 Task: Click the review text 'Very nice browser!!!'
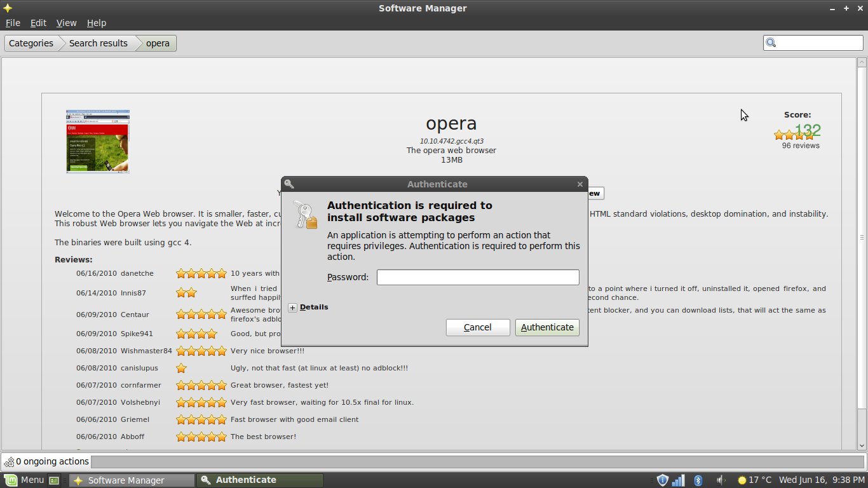[x=268, y=351]
